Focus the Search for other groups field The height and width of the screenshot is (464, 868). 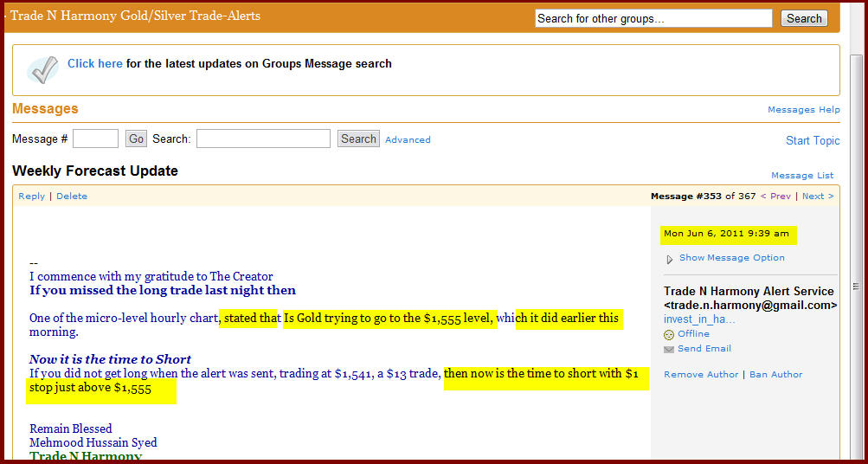[653, 18]
